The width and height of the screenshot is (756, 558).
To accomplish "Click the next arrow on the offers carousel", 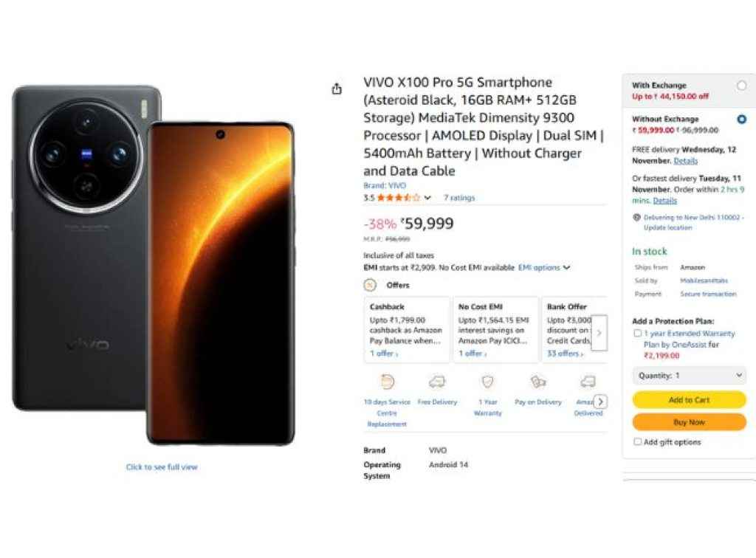I will (600, 333).
